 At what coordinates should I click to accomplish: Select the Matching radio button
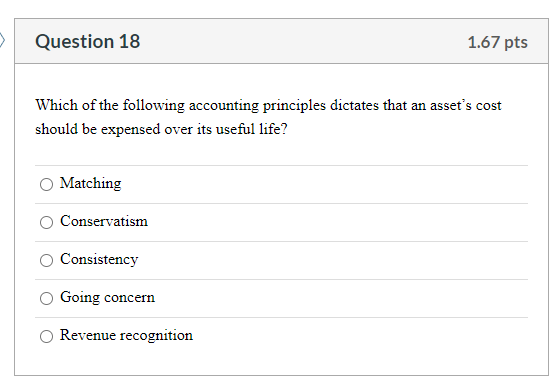coord(46,184)
